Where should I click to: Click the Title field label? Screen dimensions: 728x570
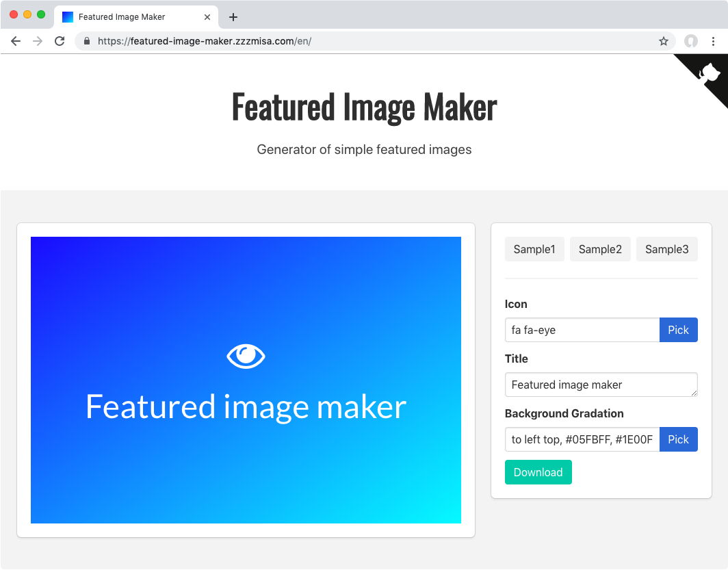pos(517,359)
